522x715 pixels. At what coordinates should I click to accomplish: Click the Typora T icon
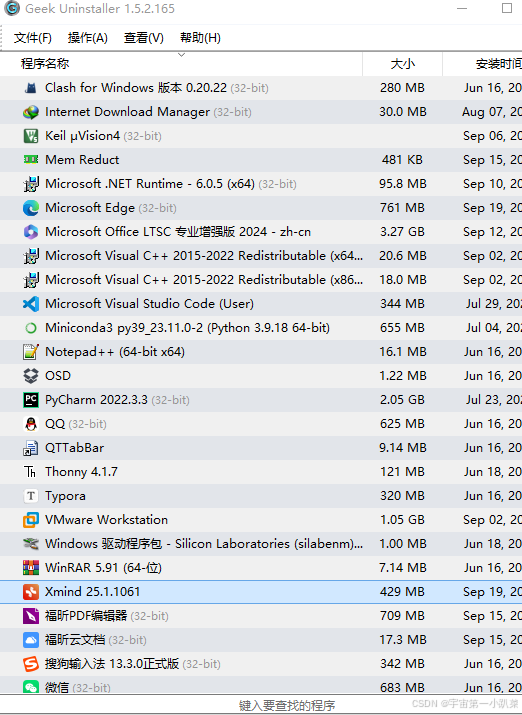coord(31,496)
